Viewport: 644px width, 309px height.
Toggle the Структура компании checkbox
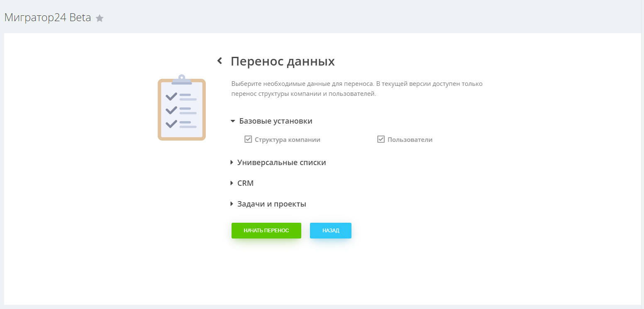click(248, 139)
